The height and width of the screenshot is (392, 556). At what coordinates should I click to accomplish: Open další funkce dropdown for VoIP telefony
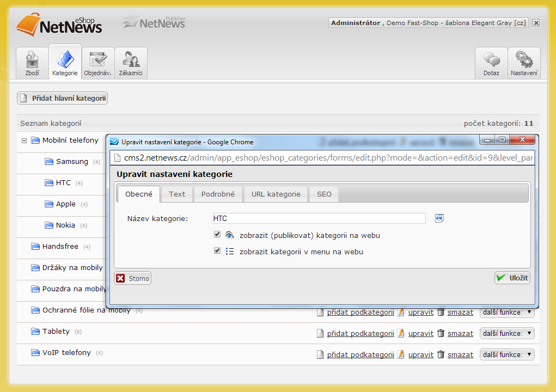pos(507,355)
